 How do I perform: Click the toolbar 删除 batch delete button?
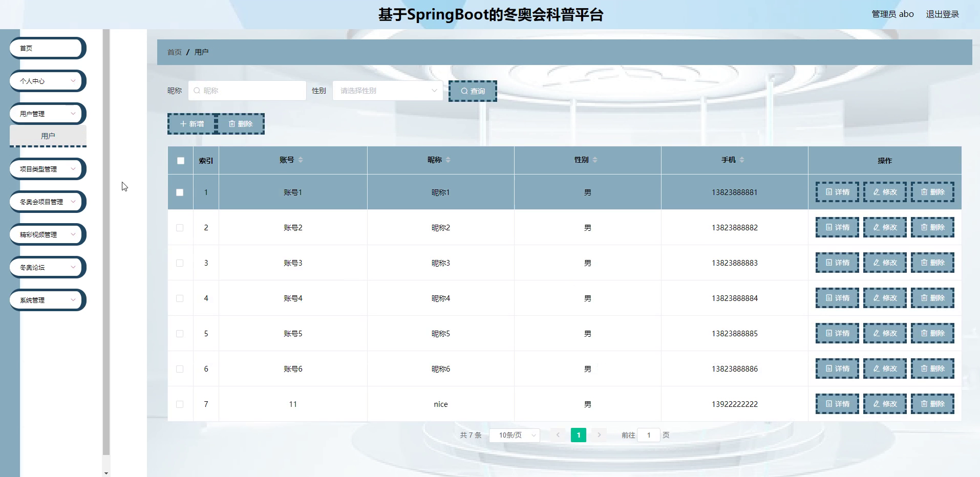[x=241, y=124]
